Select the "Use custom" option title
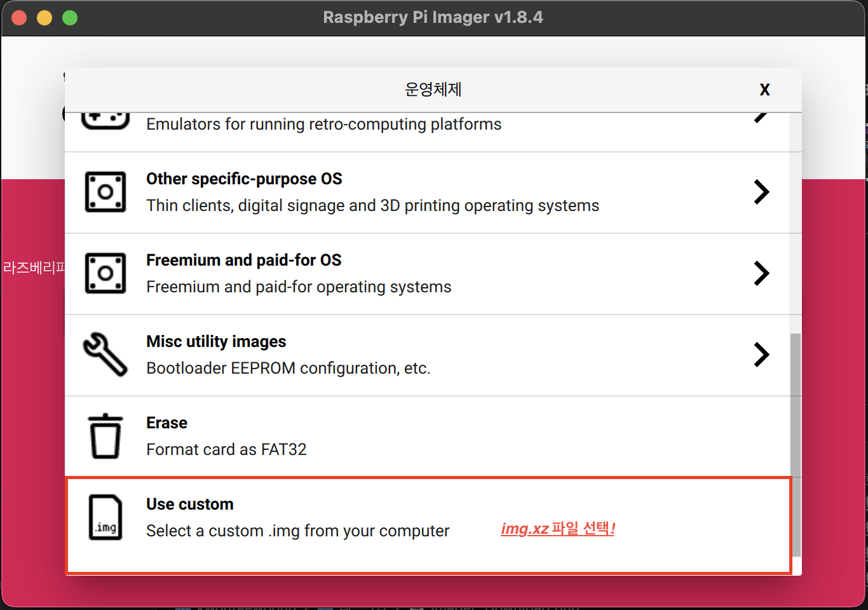This screenshot has width=868, height=610. 189,505
